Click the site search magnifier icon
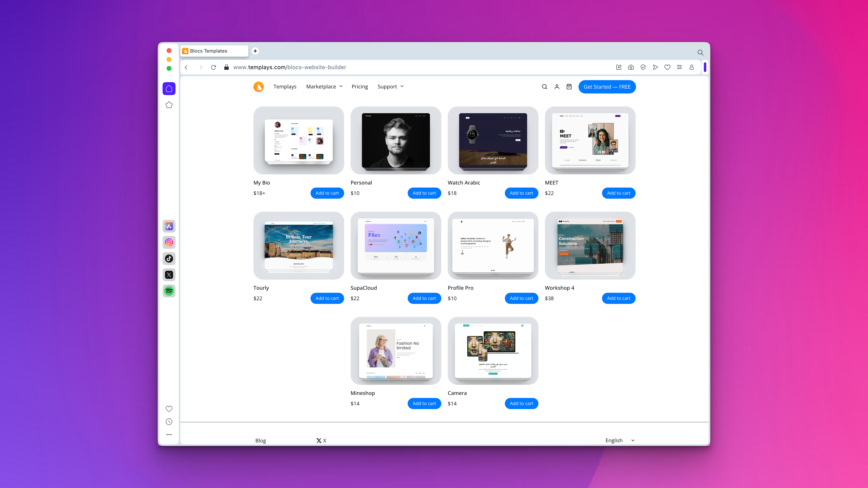Viewport: 868px width, 488px height. [x=544, y=87]
